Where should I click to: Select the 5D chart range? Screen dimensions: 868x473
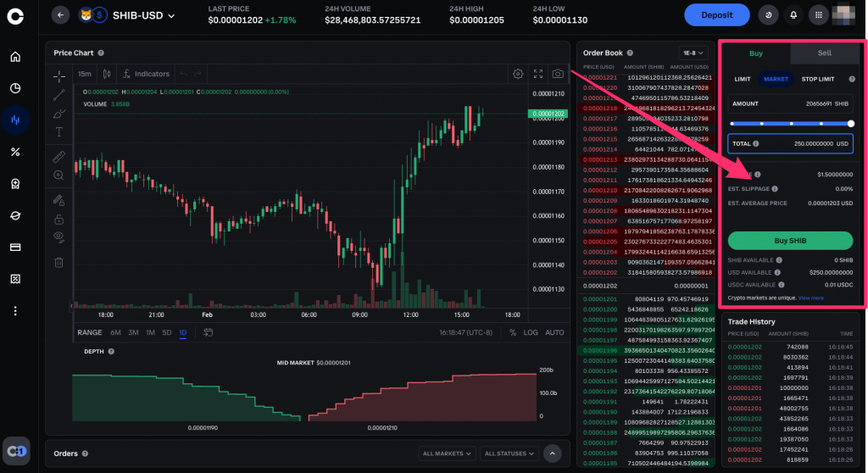pos(167,332)
